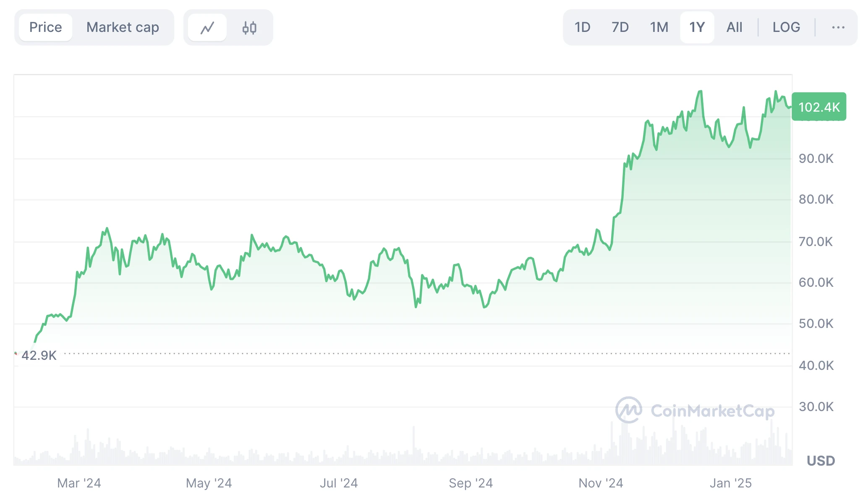868x503 pixels.
Task: Click the 80.0K axis label
Action: click(816, 199)
